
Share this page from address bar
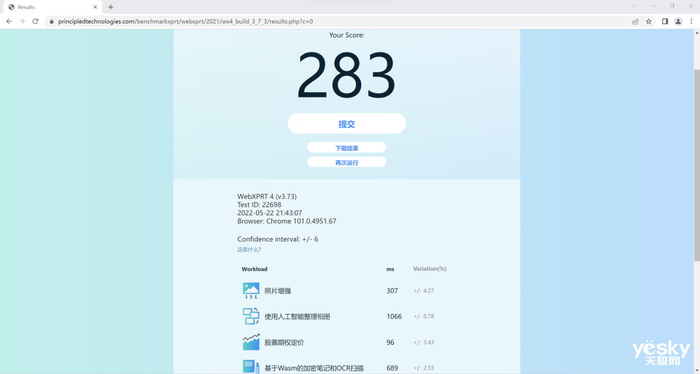coord(635,21)
